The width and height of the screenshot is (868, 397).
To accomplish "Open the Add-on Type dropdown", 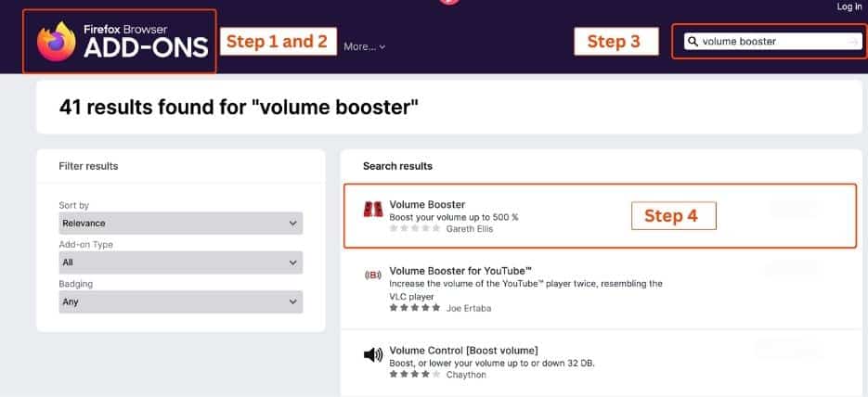I will click(180, 263).
